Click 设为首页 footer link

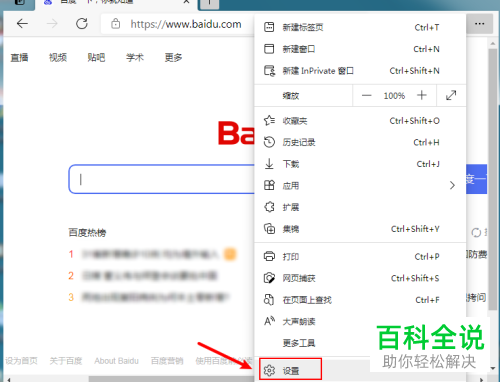coord(22,361)
